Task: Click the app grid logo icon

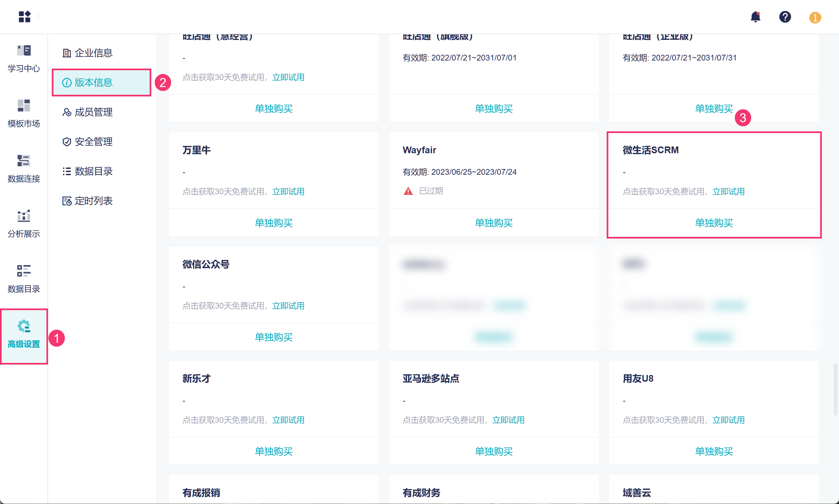Action: [x=25, y=17]
